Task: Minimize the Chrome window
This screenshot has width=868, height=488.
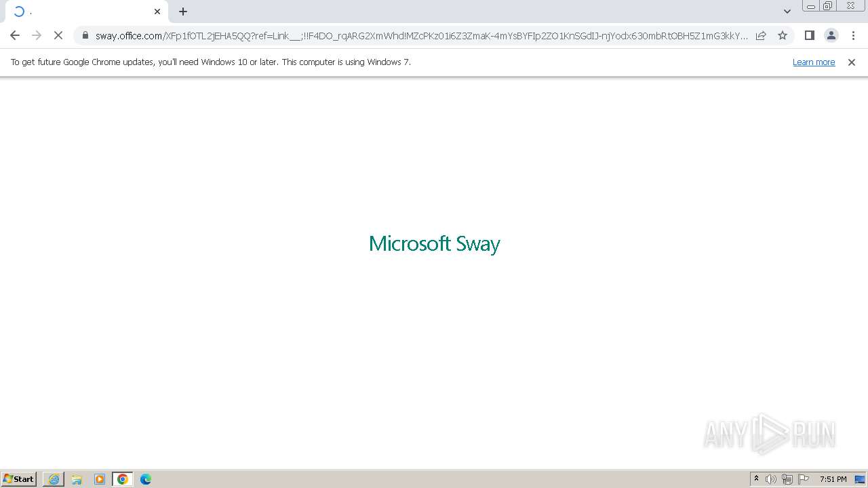Action: [x=811, y=6]
